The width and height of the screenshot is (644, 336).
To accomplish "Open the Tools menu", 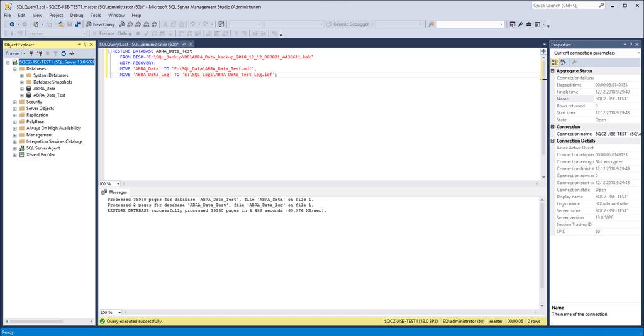I will pyautogui.click(x=96, y=15).
